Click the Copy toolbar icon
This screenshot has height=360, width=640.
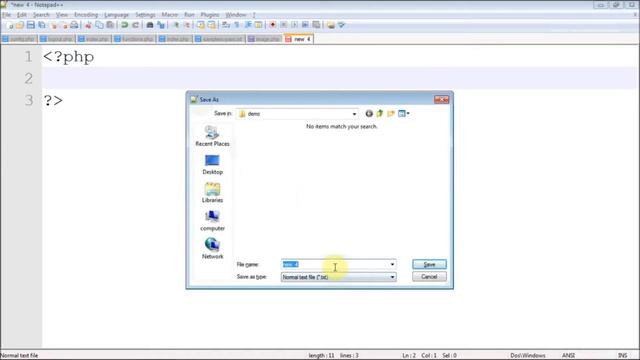(99, 25)
